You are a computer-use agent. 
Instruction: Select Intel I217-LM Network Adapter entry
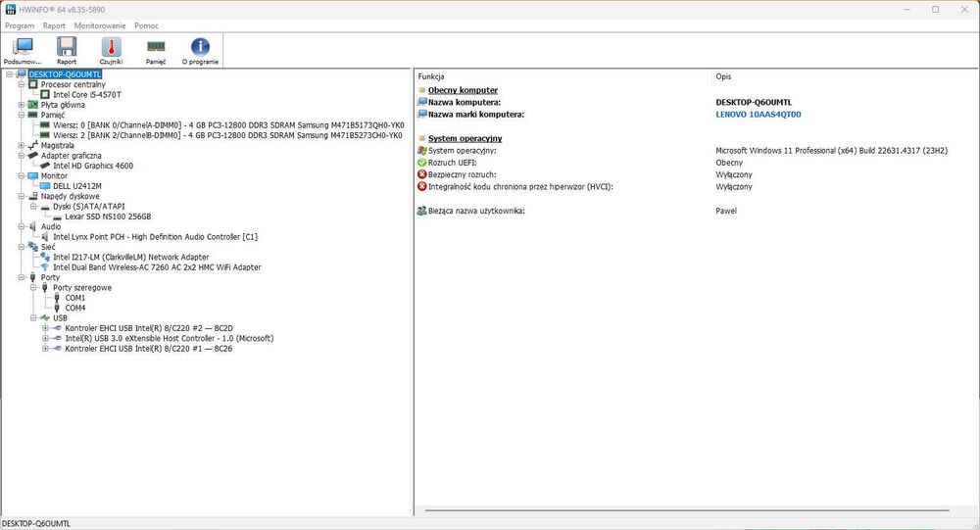pos(131,257)
